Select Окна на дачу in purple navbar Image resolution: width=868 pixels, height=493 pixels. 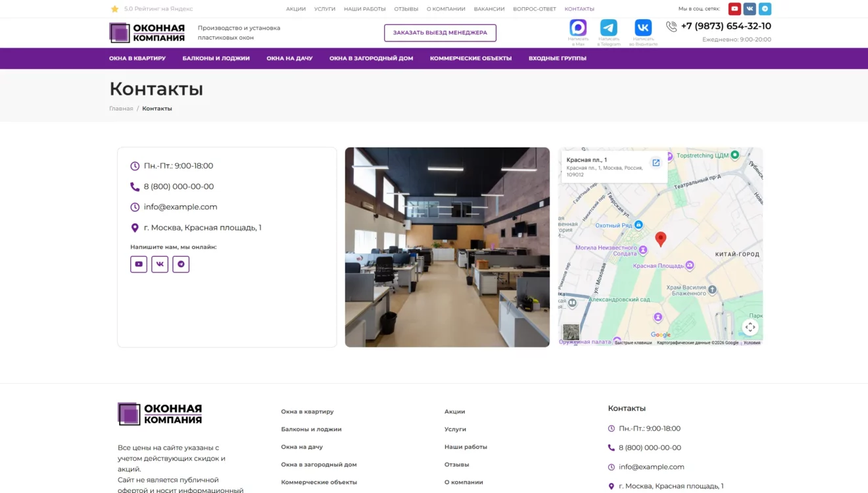(289, 59)
